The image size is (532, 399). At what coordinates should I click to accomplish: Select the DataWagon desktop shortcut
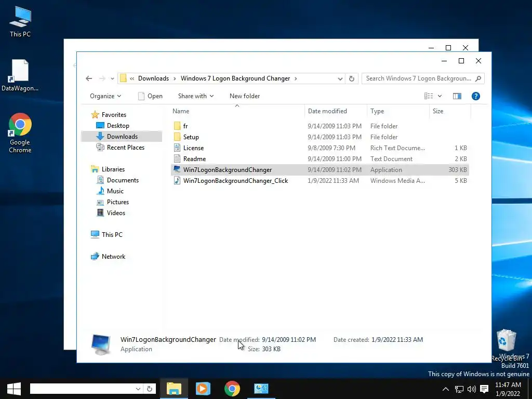20,75
